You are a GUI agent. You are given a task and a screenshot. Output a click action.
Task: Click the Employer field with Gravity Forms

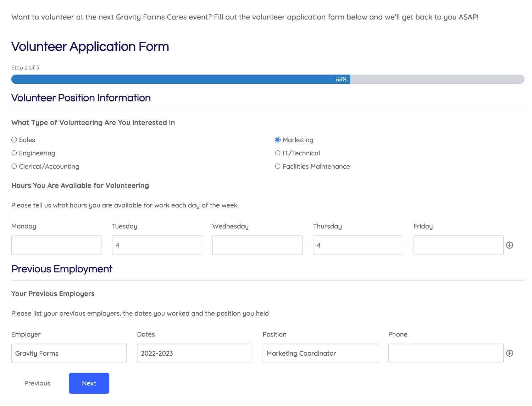point(69,353)
